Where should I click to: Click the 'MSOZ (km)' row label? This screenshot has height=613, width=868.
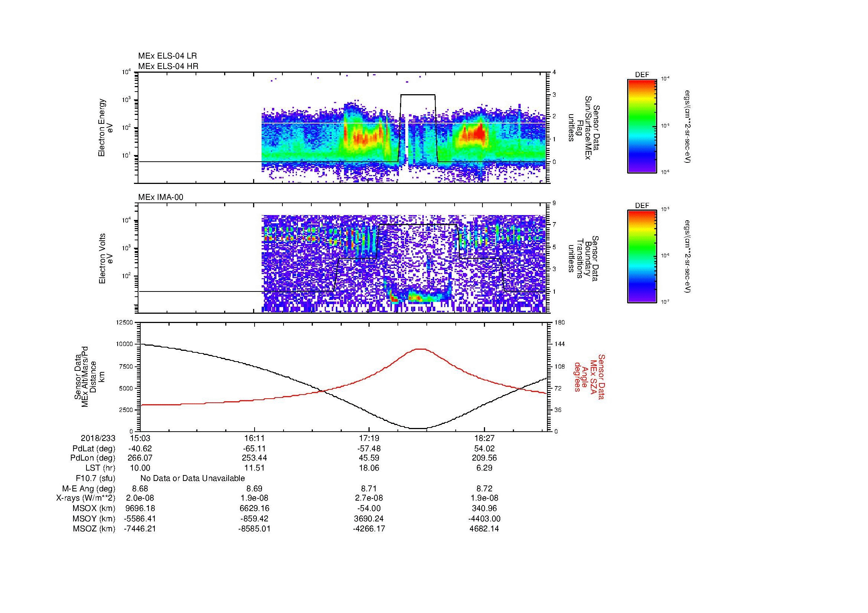(94, 529)
